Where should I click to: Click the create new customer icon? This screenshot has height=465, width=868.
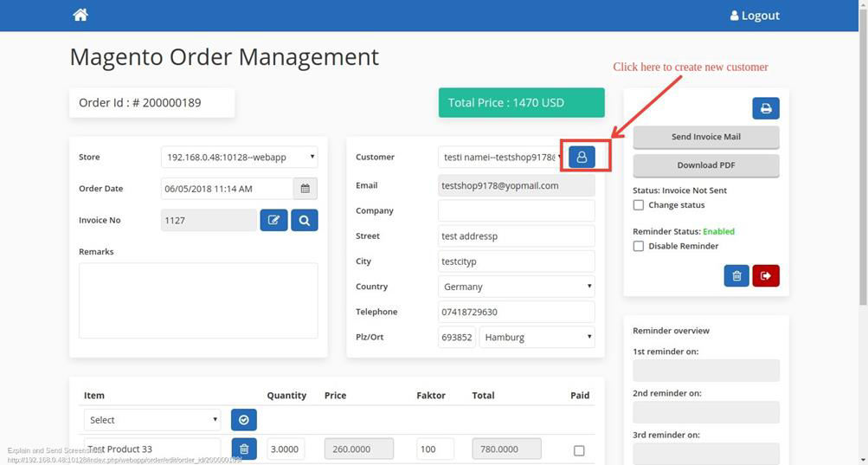coord(582,157)
